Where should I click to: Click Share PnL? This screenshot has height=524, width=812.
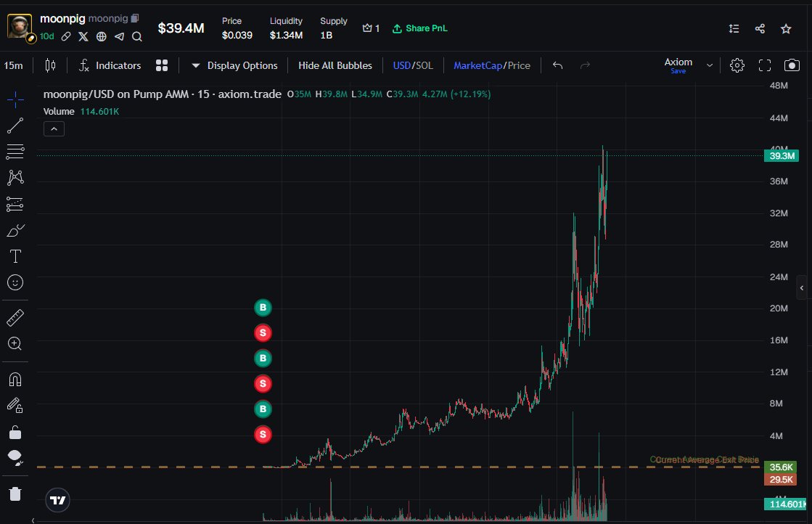tap(420, 28)
